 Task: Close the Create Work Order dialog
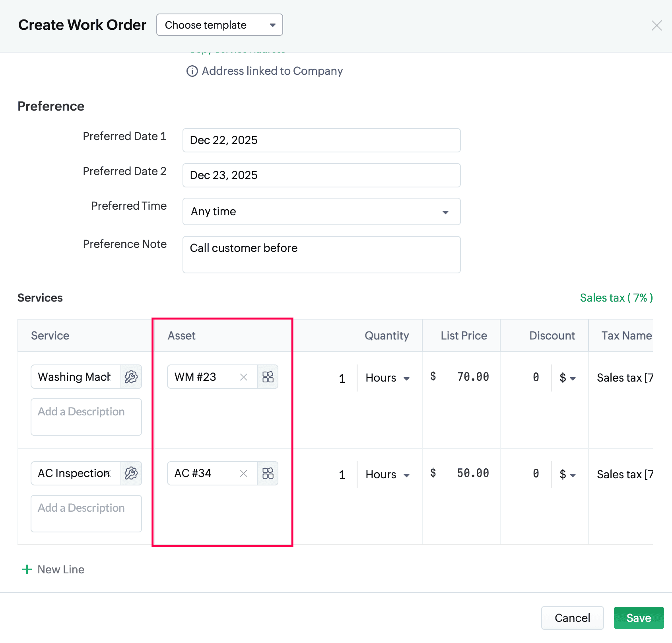[656, 25]
